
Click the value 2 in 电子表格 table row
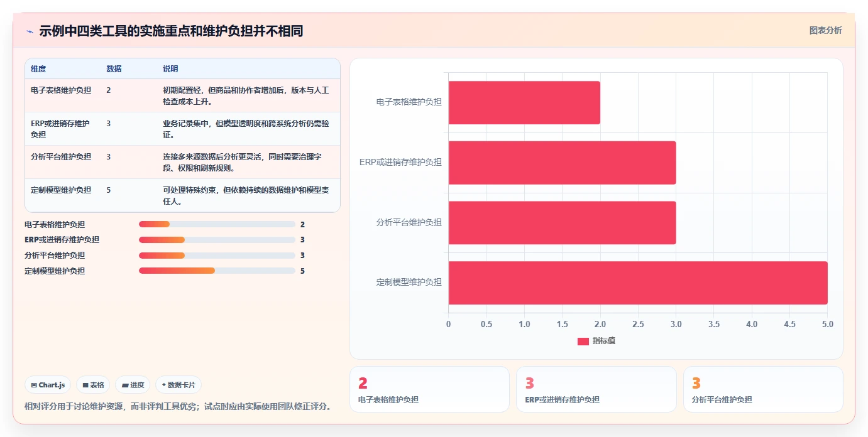[x=109, y=90]
